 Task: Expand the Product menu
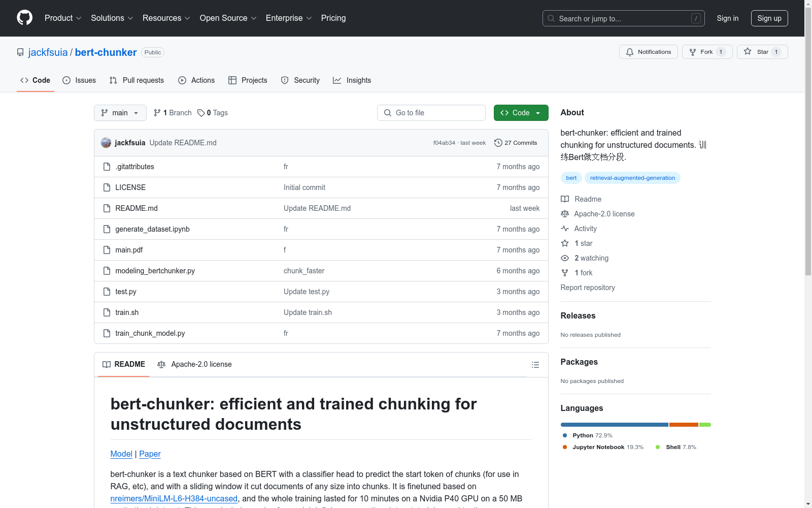63,18
